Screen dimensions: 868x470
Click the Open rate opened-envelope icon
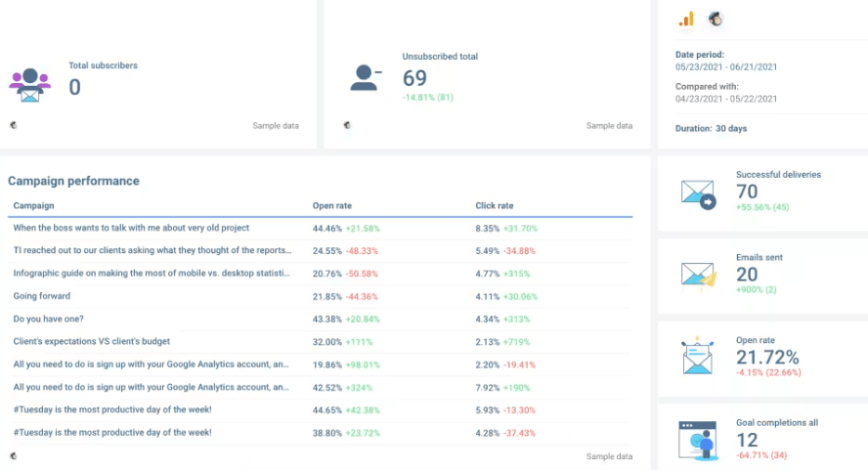coord(697,356)
